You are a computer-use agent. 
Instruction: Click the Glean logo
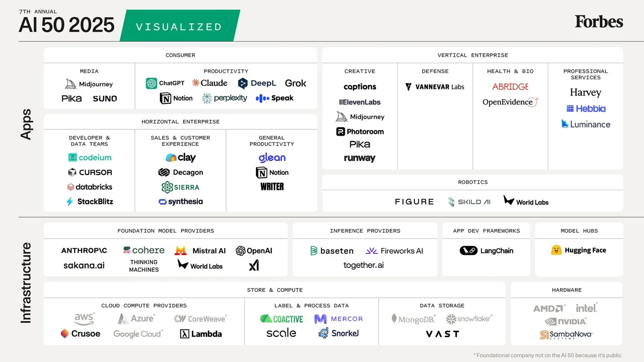coord(272,157)
